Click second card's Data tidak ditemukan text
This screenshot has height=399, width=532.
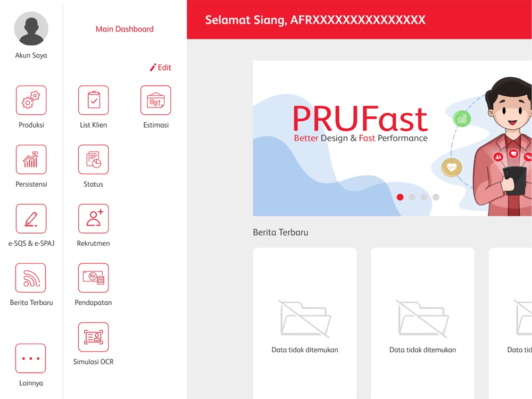pos(422,350)
